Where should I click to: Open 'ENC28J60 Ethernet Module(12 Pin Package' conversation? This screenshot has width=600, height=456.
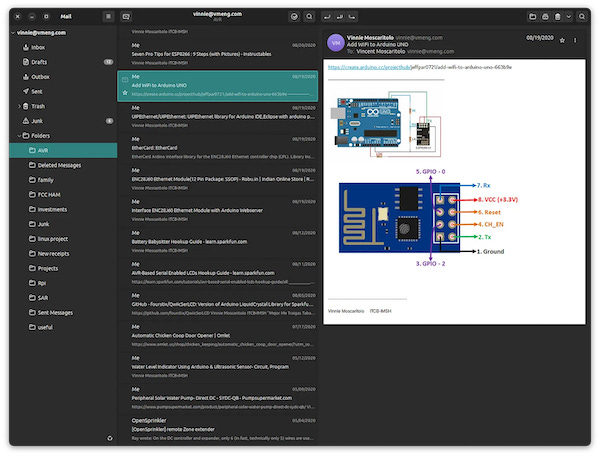pyautogui.click(x=217, y=179)
